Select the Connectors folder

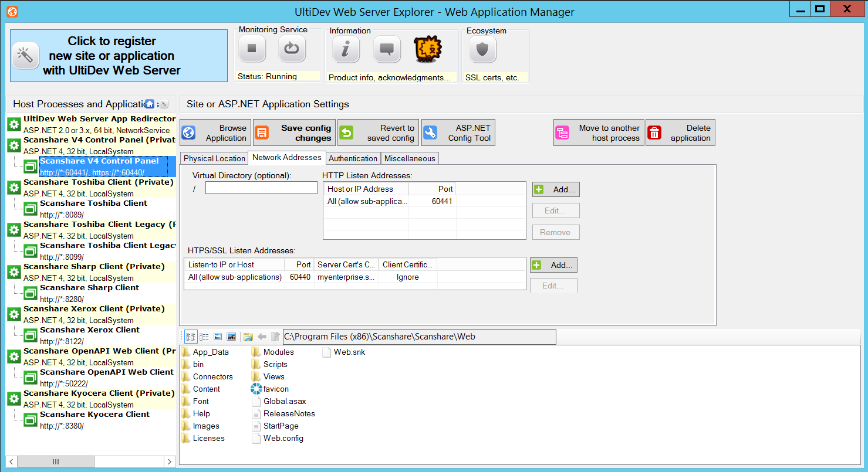tap(207, 376)
